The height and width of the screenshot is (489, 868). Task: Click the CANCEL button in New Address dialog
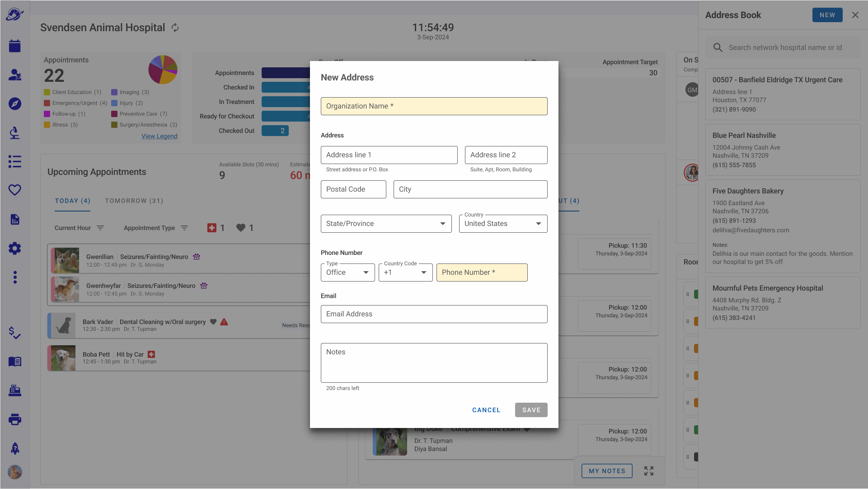pyautogui.click(x=486, y=410)
